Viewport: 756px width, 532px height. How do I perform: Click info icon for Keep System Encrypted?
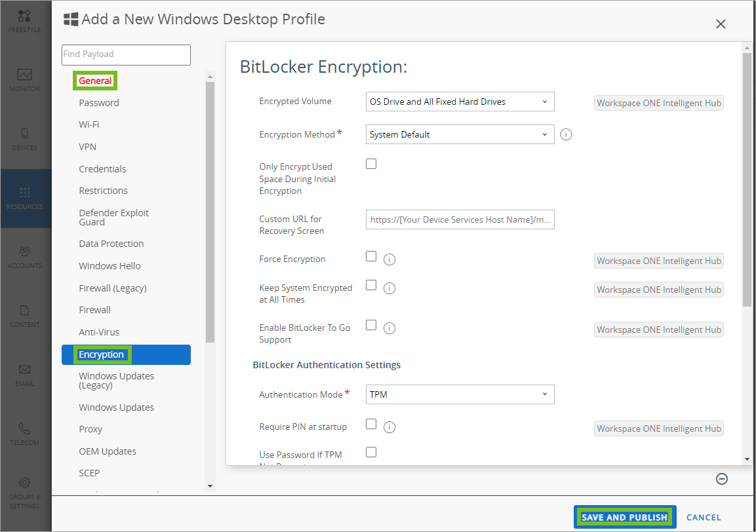[389, 288]
